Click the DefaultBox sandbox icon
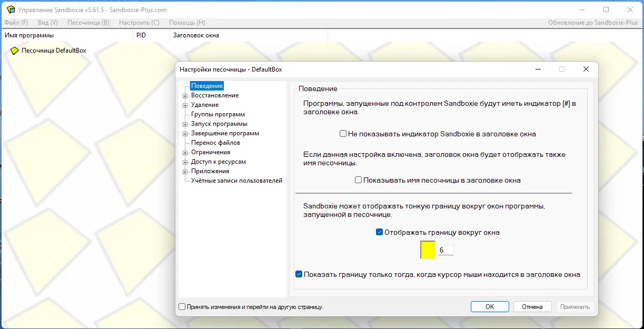Screen dimensions: 644x329 16,50
